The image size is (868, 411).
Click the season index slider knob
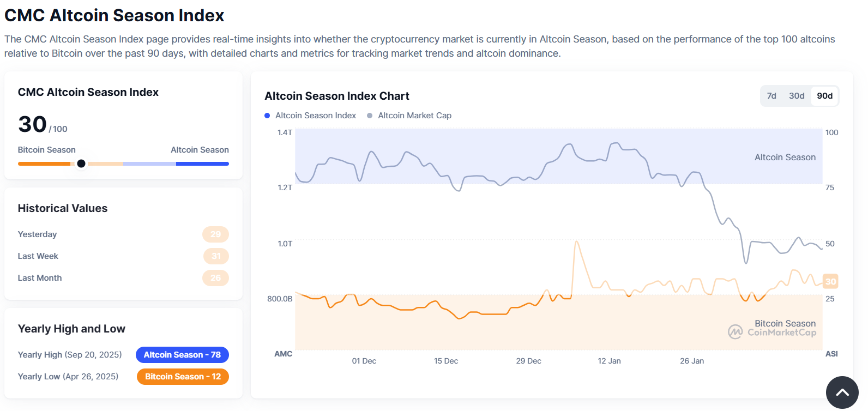[81, 164]
